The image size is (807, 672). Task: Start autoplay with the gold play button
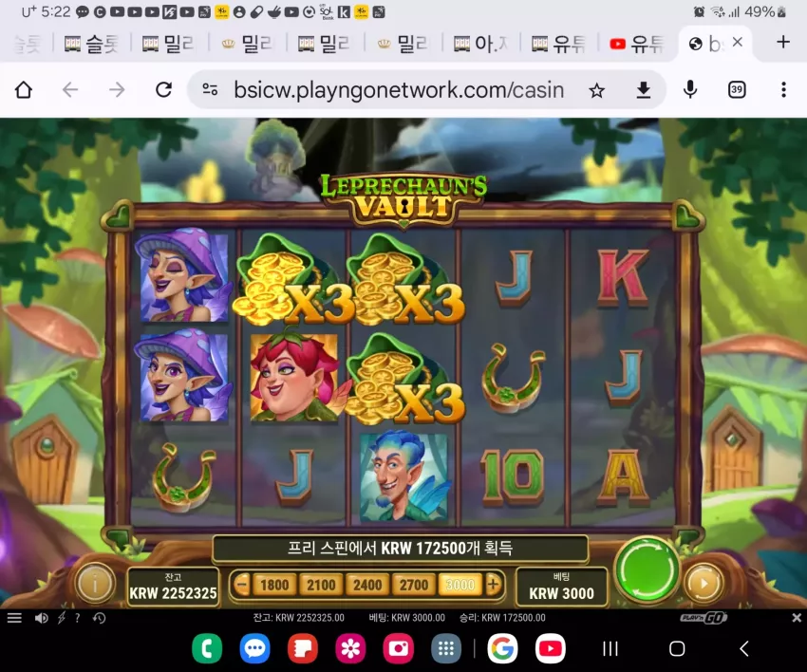point(704,584)
